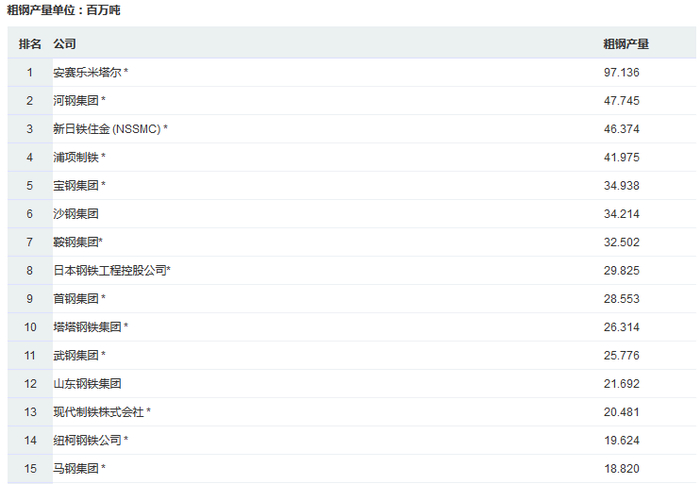The width and height of the screenshot is (700, 484).
Task: Select company name 河钢集团
Action: [x=76, y=100]
